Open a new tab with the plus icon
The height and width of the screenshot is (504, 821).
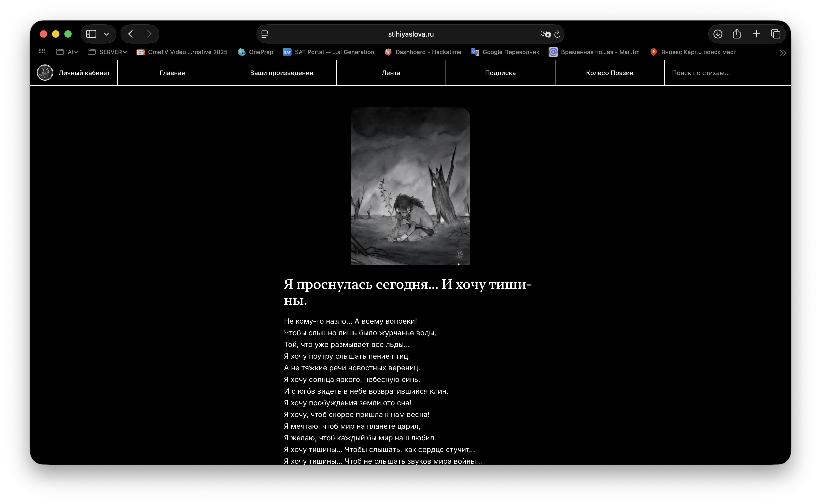click(x=756, y=34)
